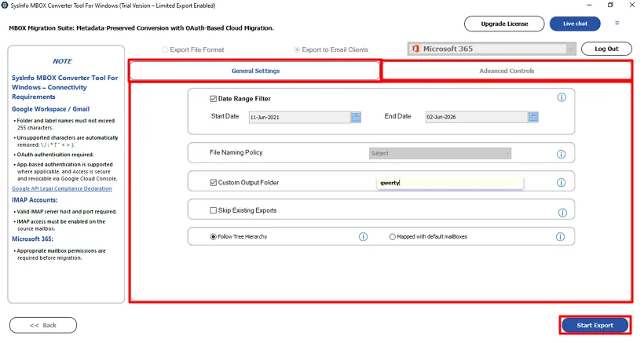Select Follow Tree Hierarchy radio option
644x343 pixels.
pyautogui.click(x=213, y=237)
